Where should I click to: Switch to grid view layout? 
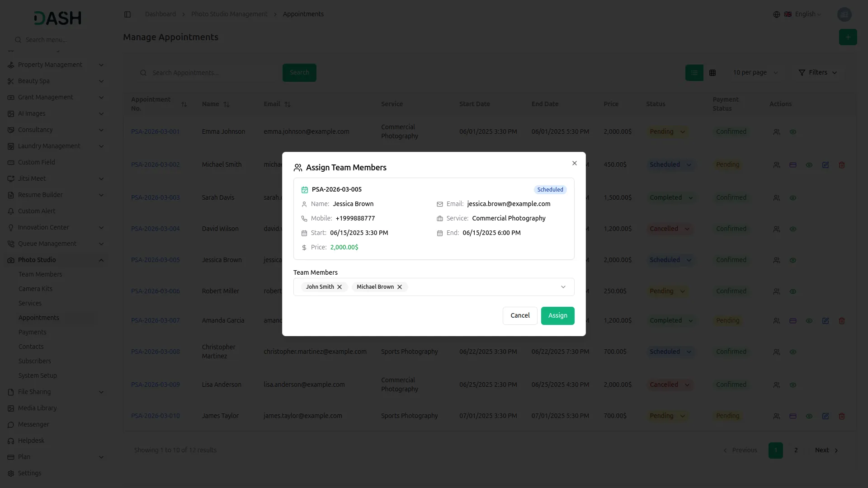pos(712,73)
